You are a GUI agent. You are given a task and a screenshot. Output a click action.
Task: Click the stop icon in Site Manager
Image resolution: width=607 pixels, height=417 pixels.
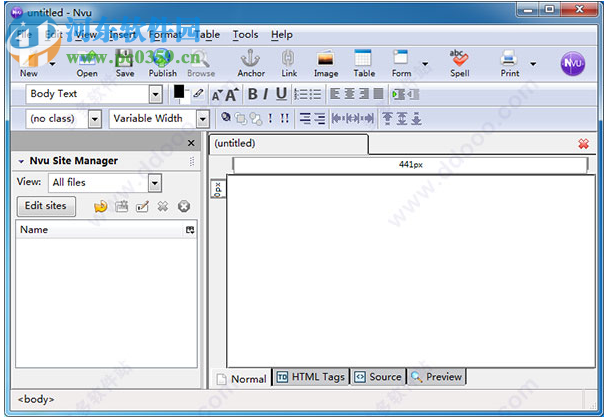coord(184,206)
